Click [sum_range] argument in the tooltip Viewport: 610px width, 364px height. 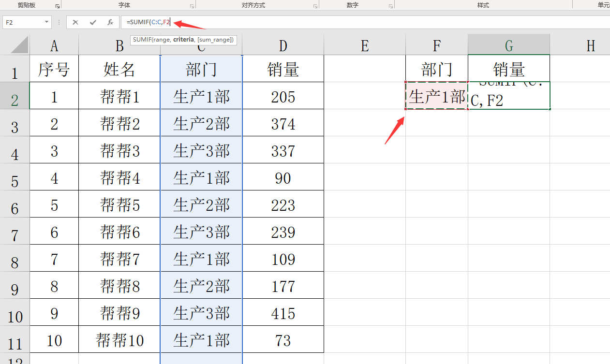[216, 40]
